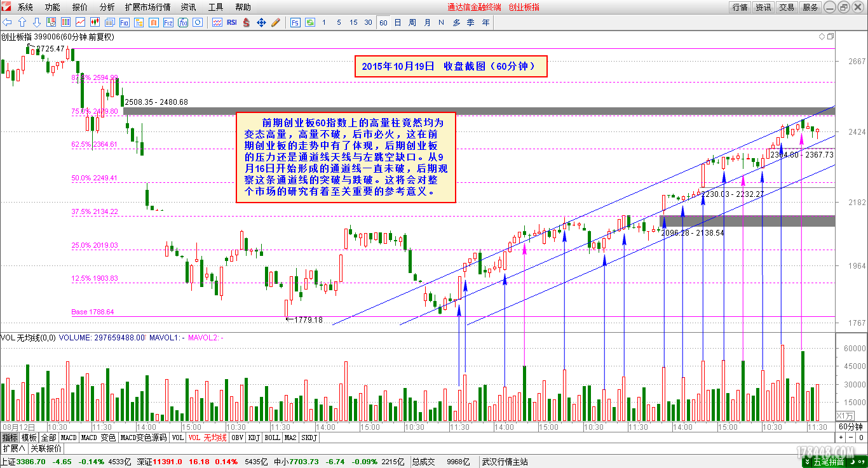Expand the 扩展∧ panel

[x=13, y=448]
